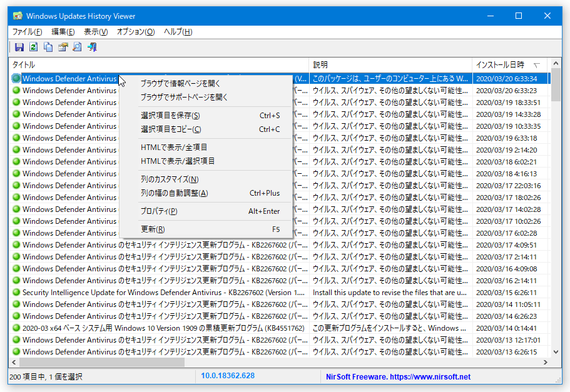Click green icon of Security Intelligence Update row
Viewport: 570px width, 392px height.
click(x=16, y=293)
